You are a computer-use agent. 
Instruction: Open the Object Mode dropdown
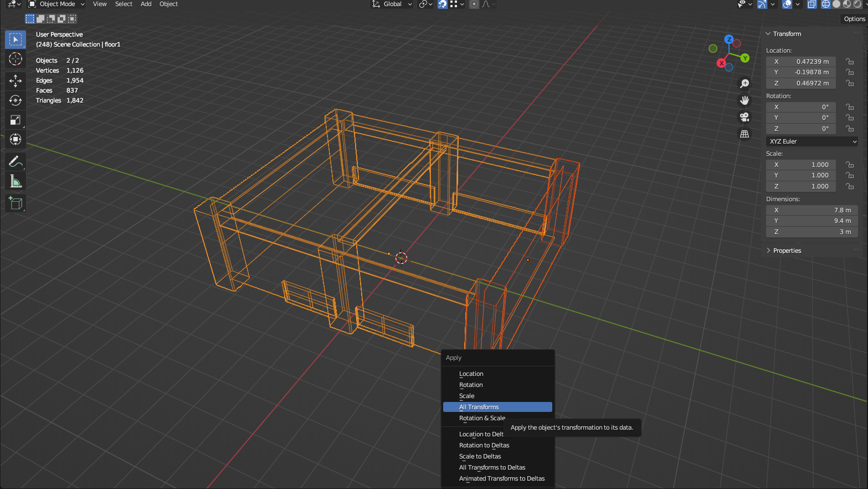coord(56,4)
